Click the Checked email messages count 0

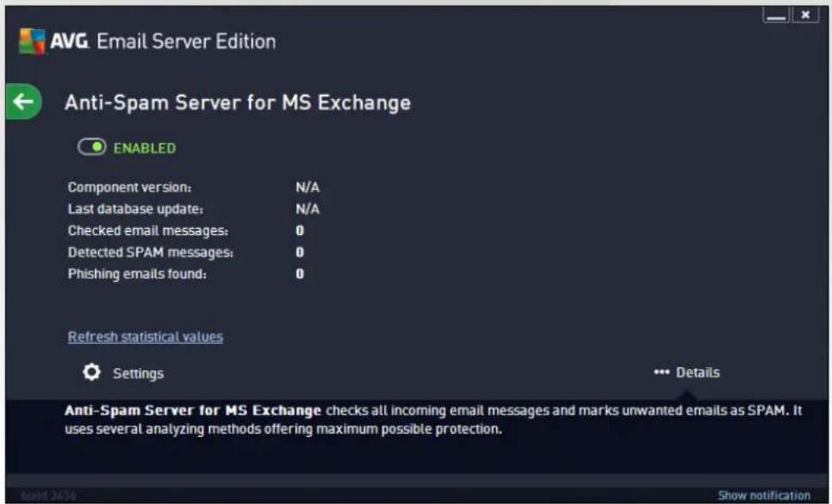(300, 231)
